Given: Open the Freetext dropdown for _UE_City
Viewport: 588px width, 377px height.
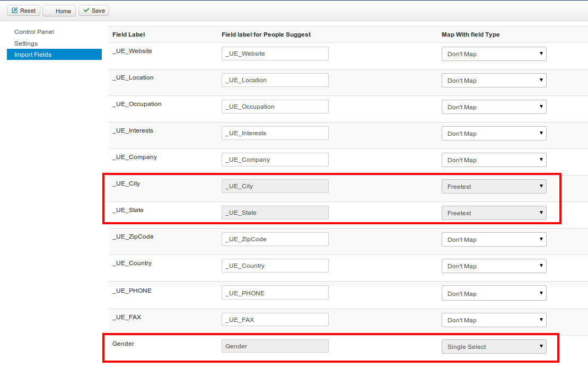Looking at the screenshot, I should pyautogui.click(x=494, y=187).
